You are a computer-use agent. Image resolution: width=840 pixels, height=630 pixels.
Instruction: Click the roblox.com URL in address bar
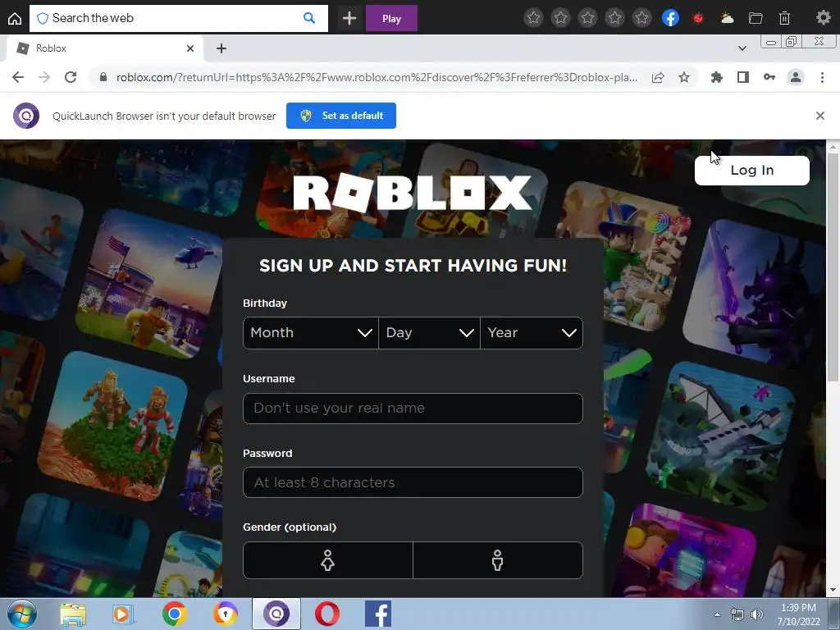(377, 77)
